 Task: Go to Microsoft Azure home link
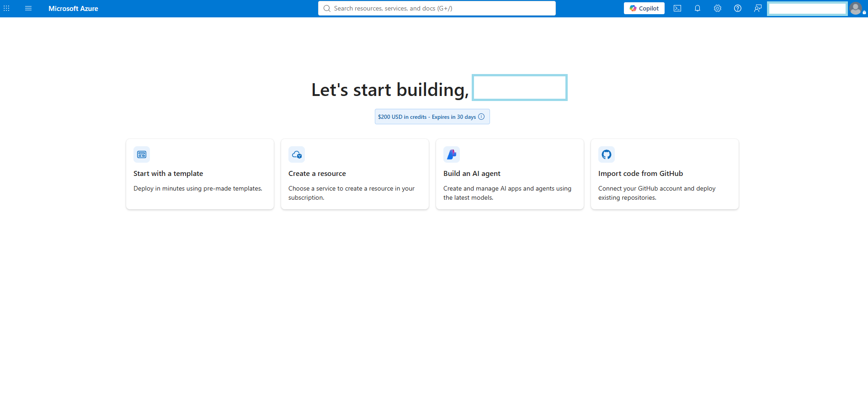point(73,8)
